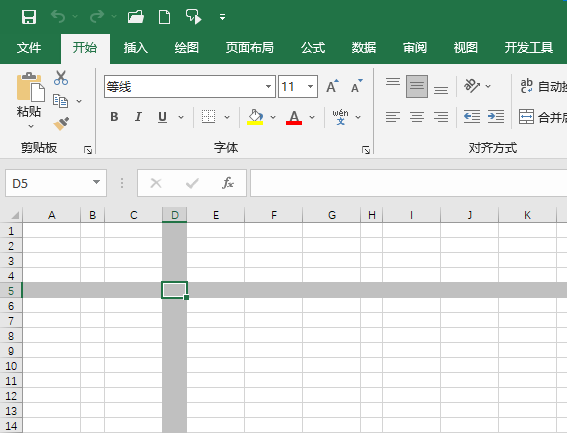Viewport: 567px width, 433px height.
Task: Switch to the 开发工具 tab
Action: 529,48
